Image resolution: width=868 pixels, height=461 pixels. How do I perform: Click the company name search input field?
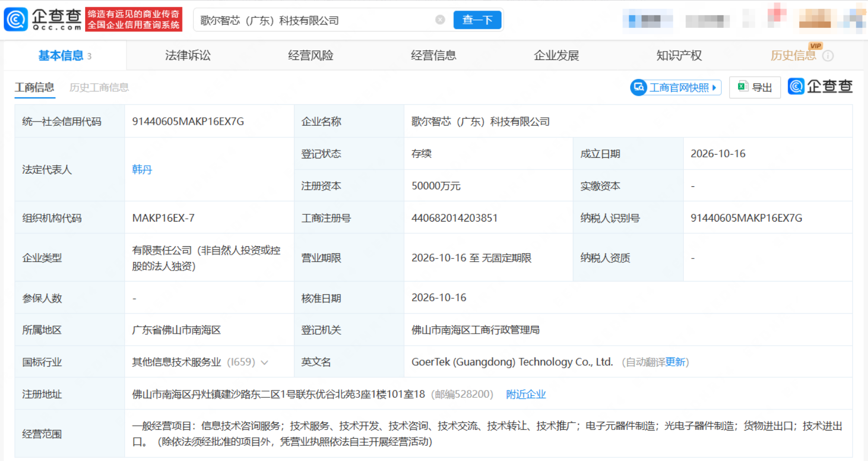pyautogui.click(x=316, y=20)
